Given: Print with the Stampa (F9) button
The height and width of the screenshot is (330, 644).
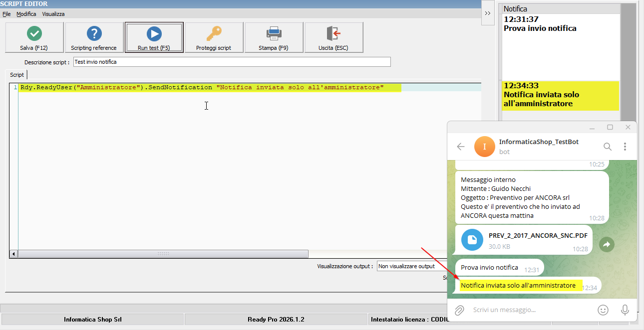Looking at the screenshot, I should click(x=274, y=37).
